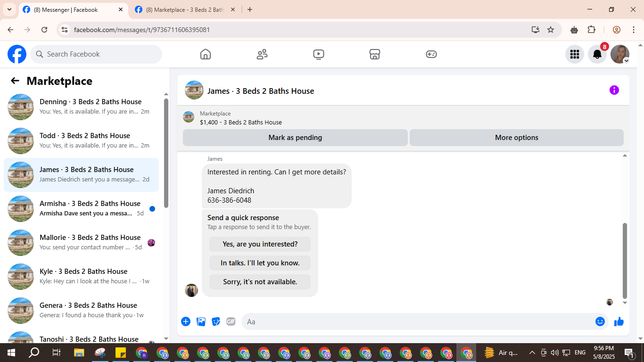Click the phone number 636-386-6048

coord(229,200)
